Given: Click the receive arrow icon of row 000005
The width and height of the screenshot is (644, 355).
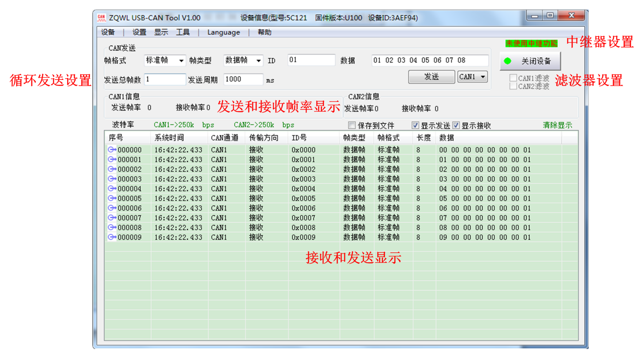Looking at the screenshot, I should point(112,198).
